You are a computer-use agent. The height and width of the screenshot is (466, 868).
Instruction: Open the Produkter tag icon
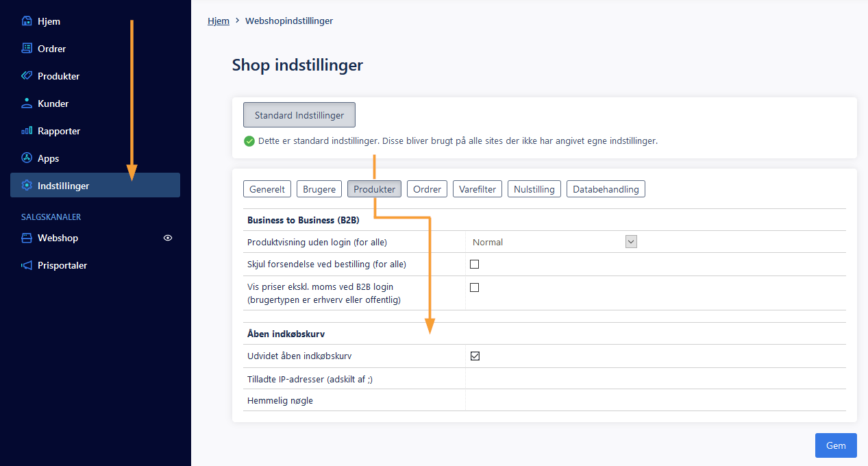click(27, 76)
